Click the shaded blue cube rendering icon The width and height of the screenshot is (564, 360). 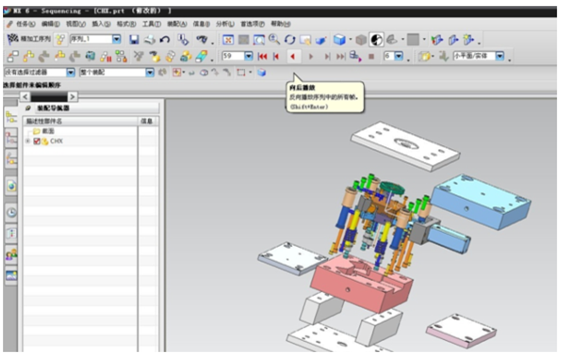tap(339, 39)
